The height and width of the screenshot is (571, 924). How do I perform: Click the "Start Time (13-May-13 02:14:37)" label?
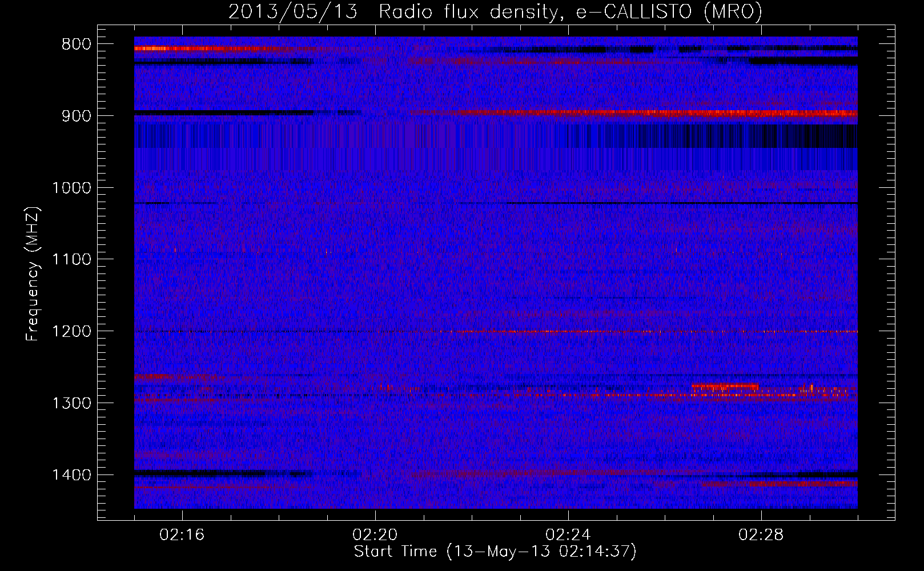click(495, 552)
